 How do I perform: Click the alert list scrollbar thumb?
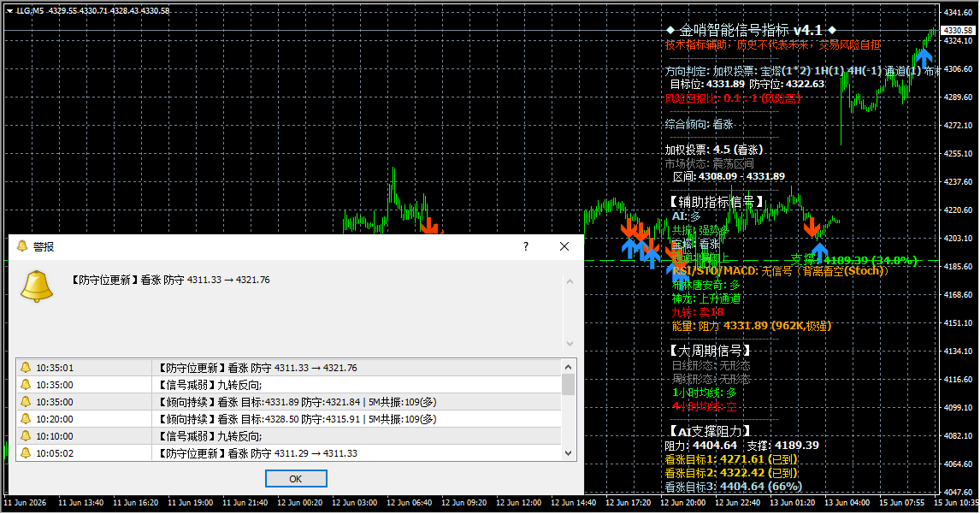click(568, 385)
